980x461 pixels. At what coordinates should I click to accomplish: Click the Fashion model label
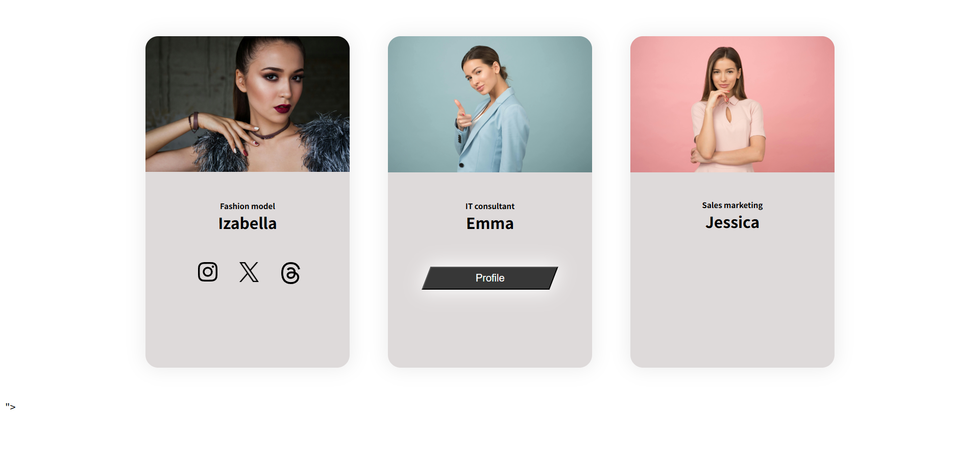coord(248,206)
